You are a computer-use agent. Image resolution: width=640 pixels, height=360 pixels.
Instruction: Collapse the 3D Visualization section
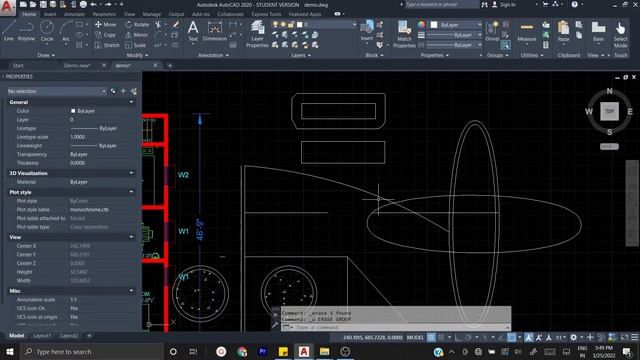click(x=131, y=173)
